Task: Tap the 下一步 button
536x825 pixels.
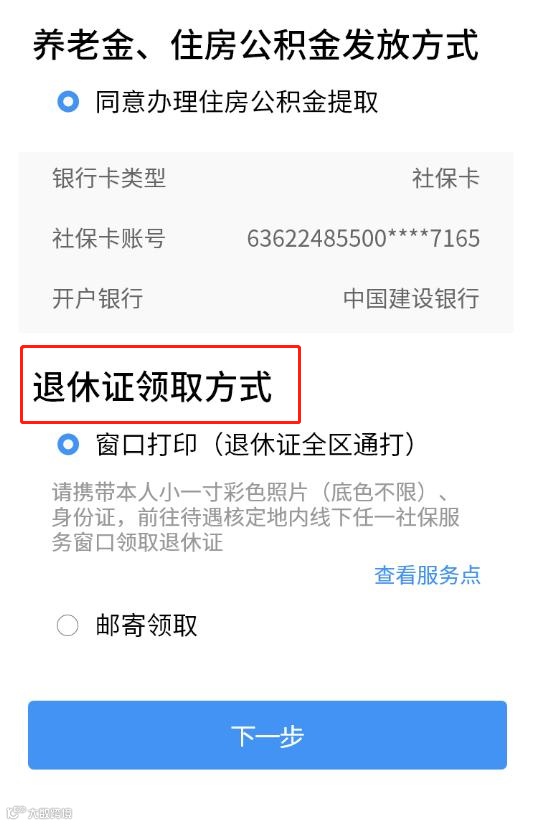Action: pos(267,735)
